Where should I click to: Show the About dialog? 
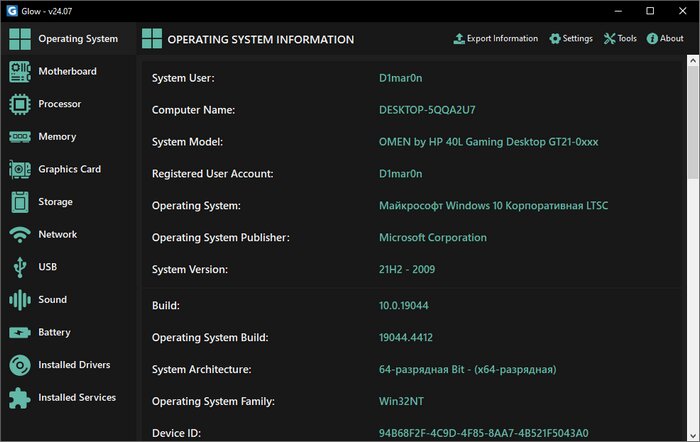click(665, 38)
